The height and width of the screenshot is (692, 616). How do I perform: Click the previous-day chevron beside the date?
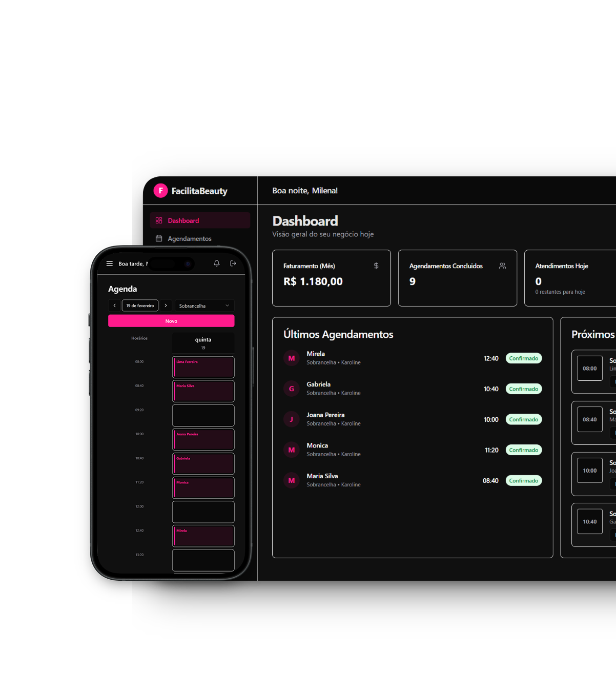click(114, 306)
